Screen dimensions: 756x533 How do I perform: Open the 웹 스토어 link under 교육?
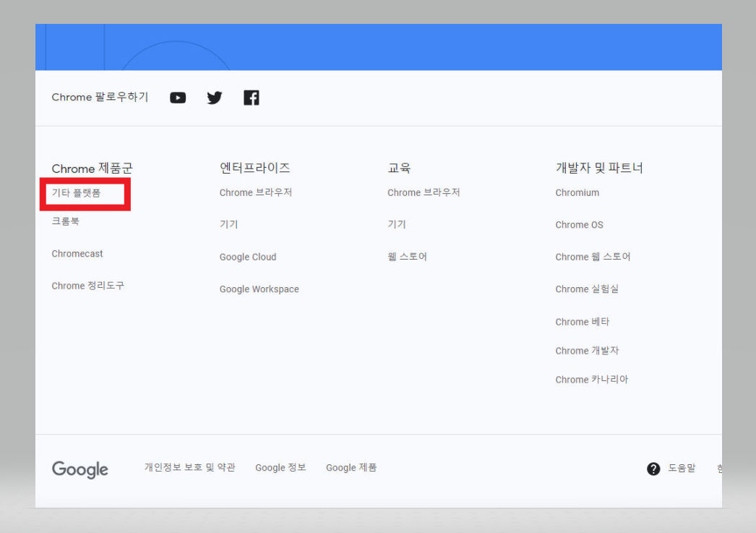(408, 257)
